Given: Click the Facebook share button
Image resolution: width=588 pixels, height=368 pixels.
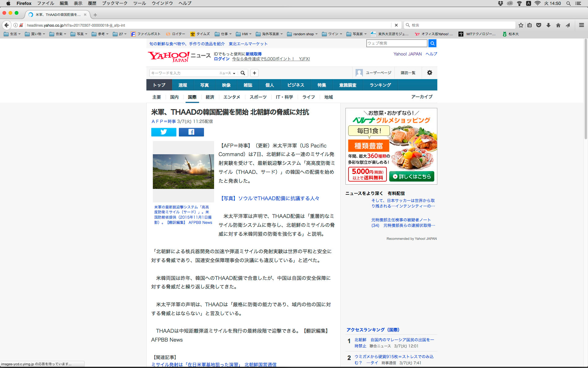Looking at the screenshot, I should point(191,132).
